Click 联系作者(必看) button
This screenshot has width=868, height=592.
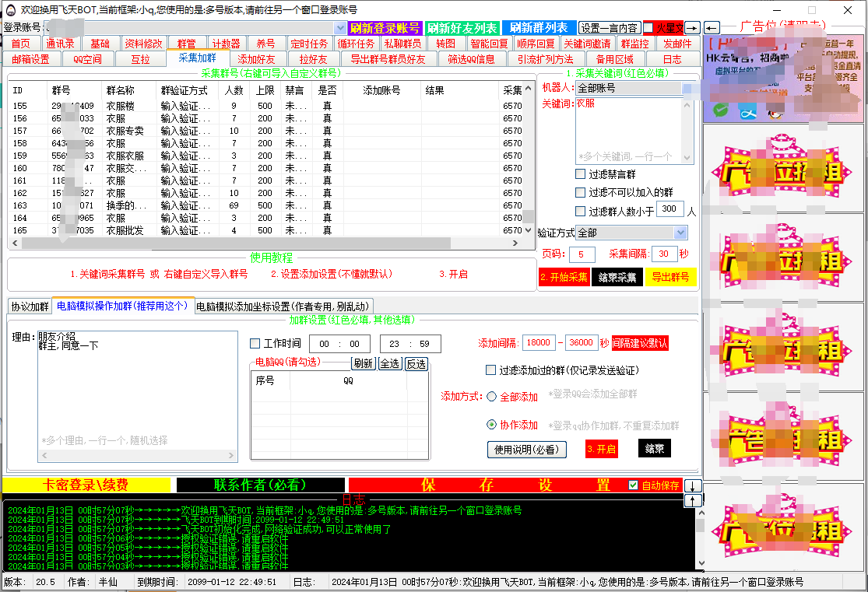pyautogui.click(x=260, y=485)
